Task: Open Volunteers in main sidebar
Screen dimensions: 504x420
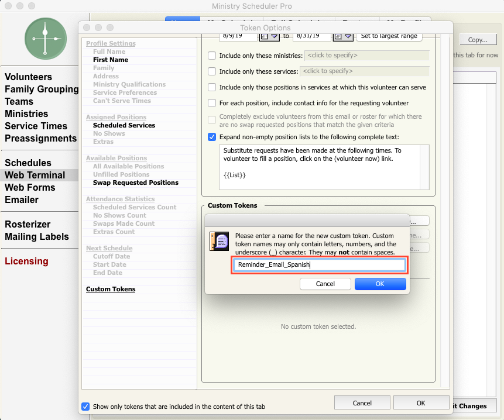Action: point(28,77)
